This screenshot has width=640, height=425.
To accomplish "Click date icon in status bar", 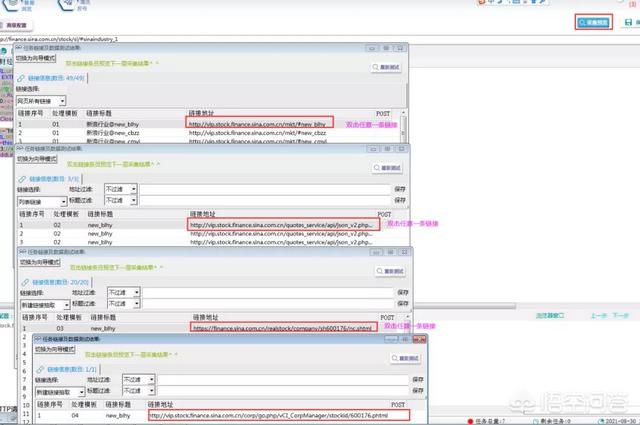I will click(x=600, y=421).
